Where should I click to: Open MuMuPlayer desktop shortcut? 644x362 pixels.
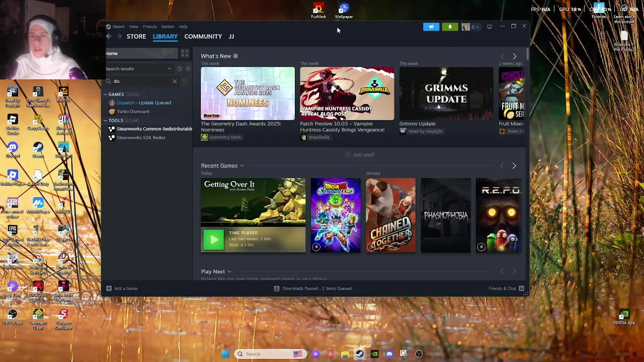click(x=38, y=205)
